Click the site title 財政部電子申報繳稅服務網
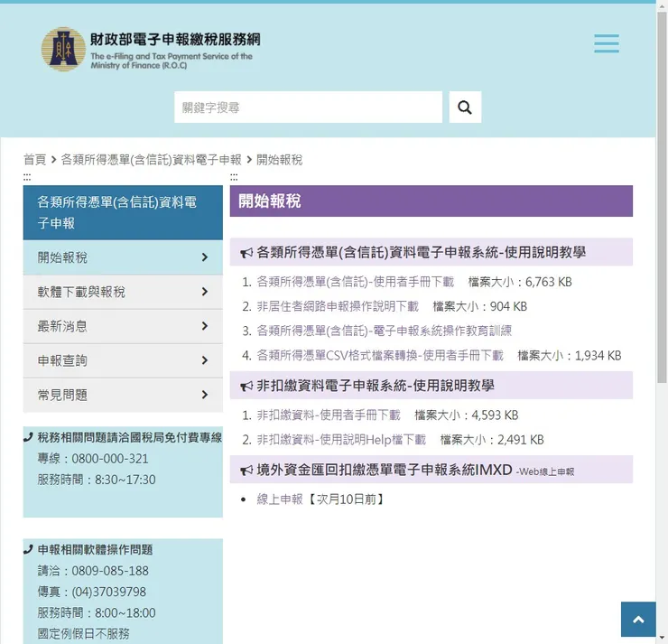Image resolution: width=668 pixels, height=644 pixels. pos(175,40)
